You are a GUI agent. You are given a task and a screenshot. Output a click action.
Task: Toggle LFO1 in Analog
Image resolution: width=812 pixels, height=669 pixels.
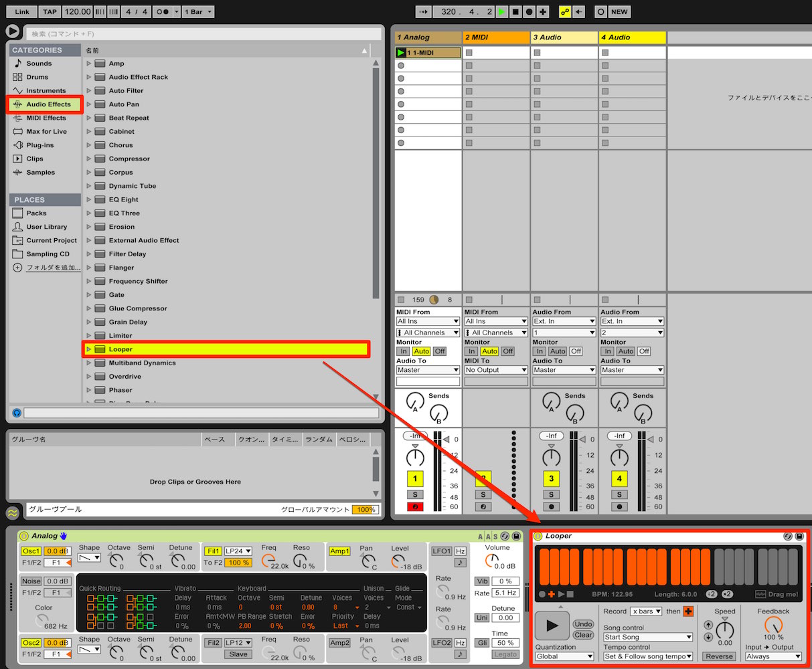pyautogui.click(x=441, y=551)
